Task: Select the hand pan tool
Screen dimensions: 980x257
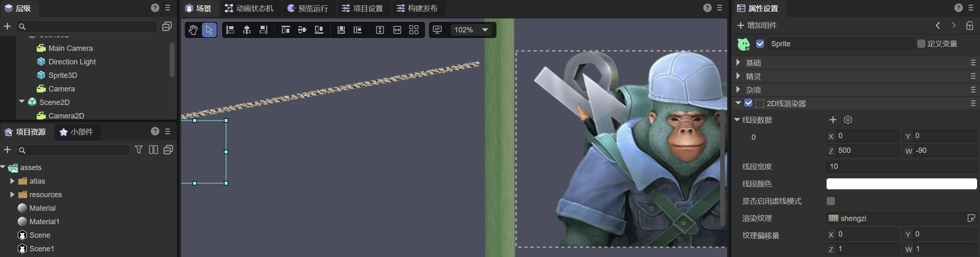Action: (x=193, y=30)
